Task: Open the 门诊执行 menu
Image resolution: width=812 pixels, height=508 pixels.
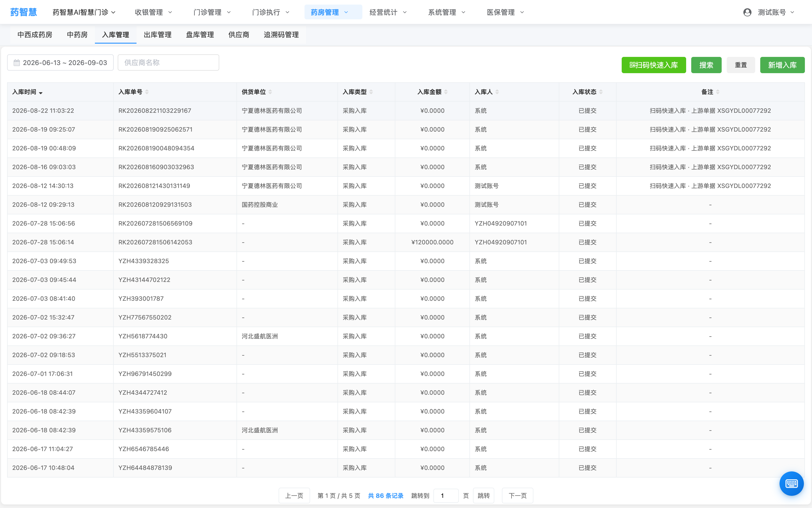Action: tap(271, 12)
